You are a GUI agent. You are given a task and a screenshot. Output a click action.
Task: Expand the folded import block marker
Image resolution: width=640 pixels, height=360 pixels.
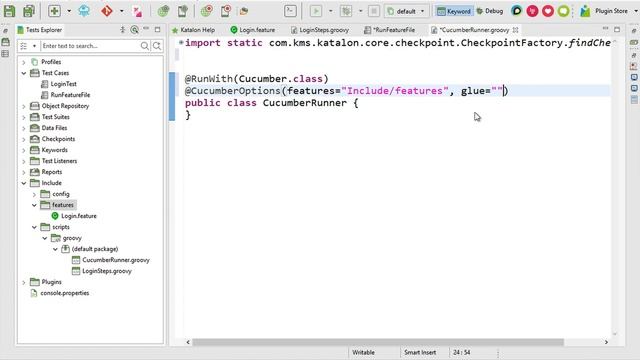point(181,42)
